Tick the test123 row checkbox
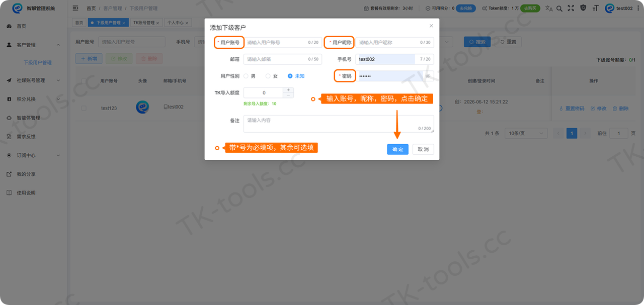 (x=84, y=108)
